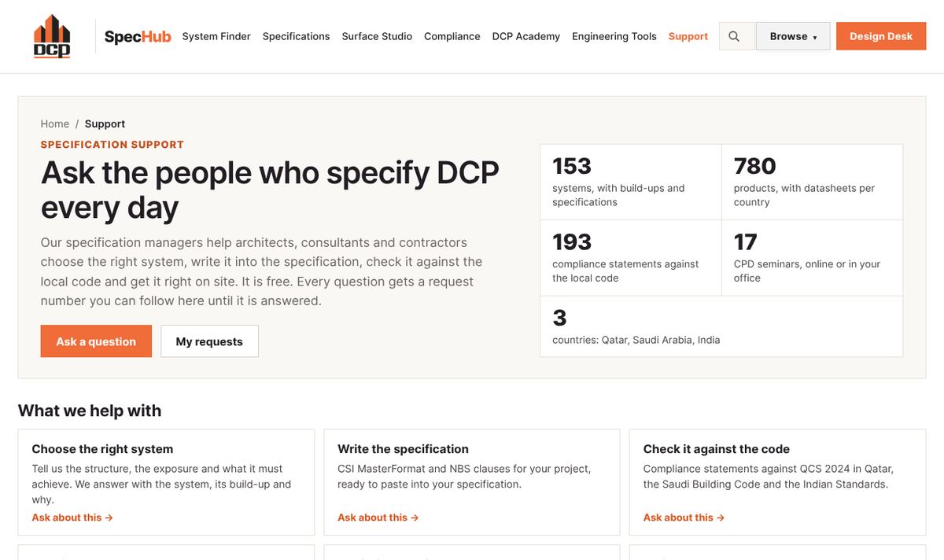Ask about this under Choose the right system

point(72,518)
